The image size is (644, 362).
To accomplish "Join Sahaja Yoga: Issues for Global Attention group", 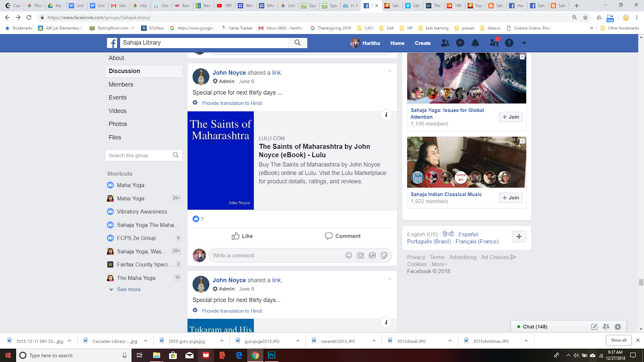I will coord(511,117).
